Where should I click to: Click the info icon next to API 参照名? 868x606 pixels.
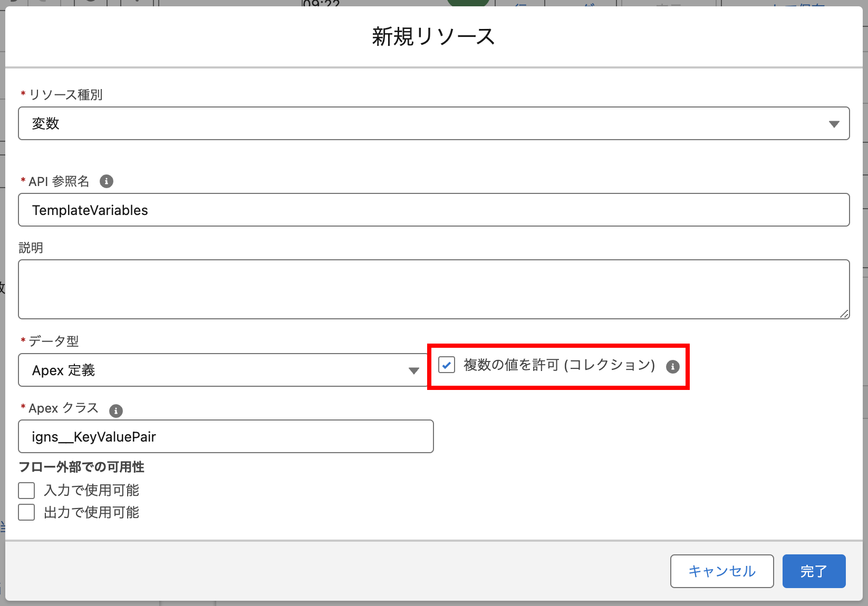(x=107, y=181)
